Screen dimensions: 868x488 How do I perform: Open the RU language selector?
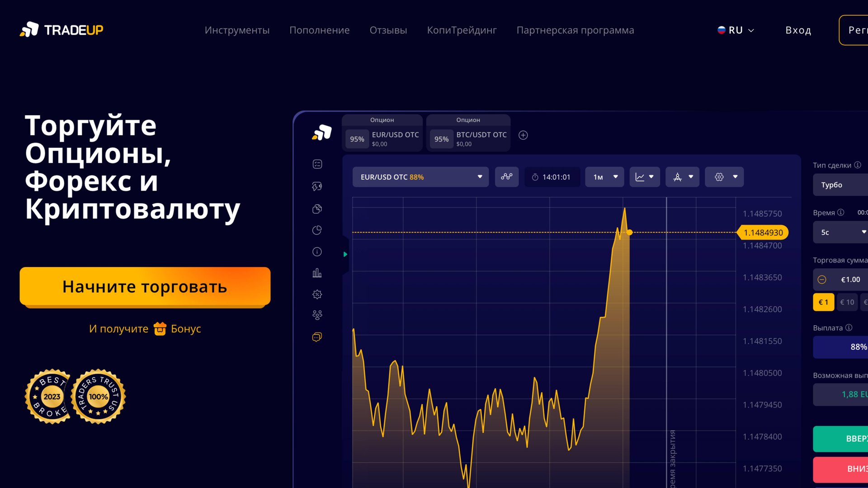pos(736,30)
